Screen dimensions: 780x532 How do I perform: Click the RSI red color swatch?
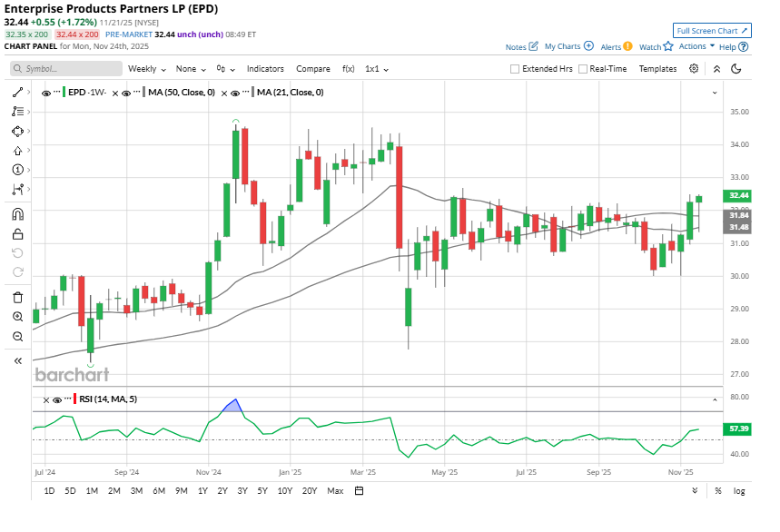(x=74, y=399)
